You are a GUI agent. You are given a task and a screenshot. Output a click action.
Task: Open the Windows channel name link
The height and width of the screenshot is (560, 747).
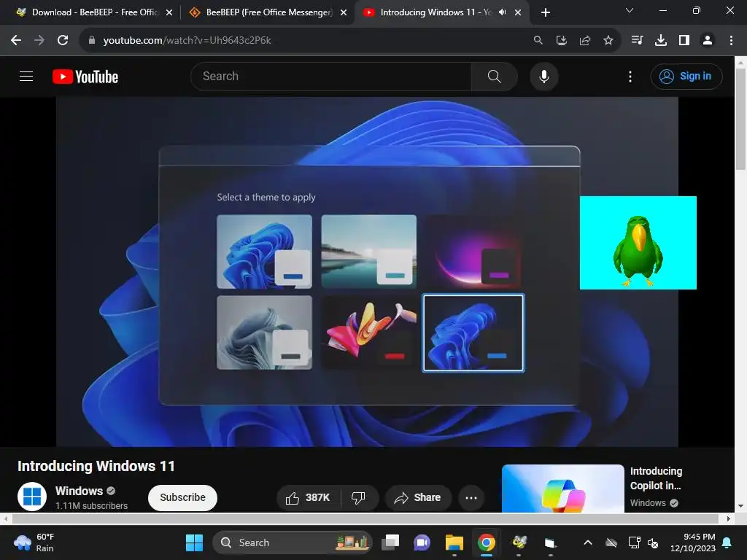(x=79, y=491)
